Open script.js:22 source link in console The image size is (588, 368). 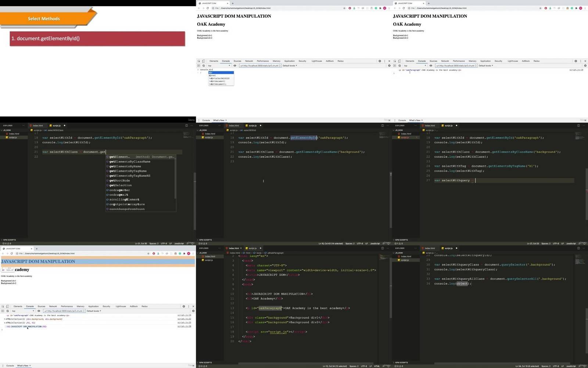click(184, 319)
